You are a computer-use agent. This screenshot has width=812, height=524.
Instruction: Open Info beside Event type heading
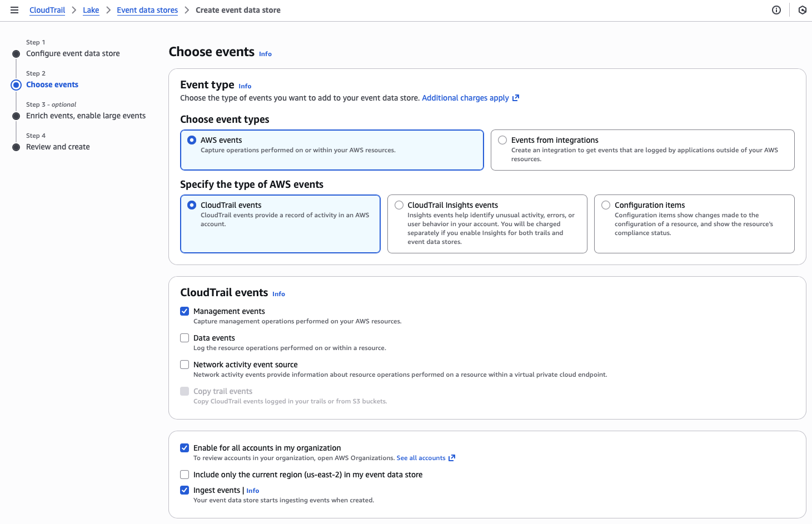pyautogui.click(x=245, y=86)
